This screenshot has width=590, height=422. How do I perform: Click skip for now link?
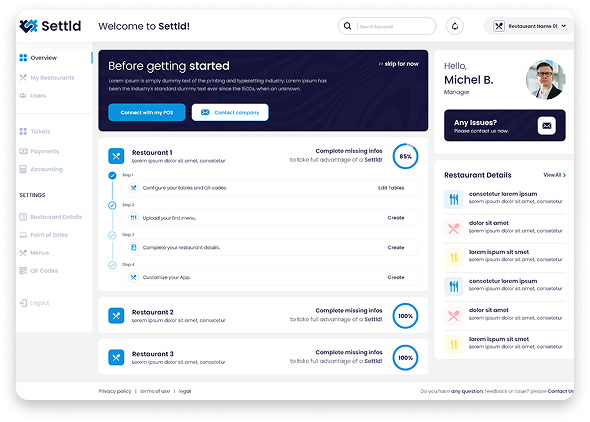[398, 64]
